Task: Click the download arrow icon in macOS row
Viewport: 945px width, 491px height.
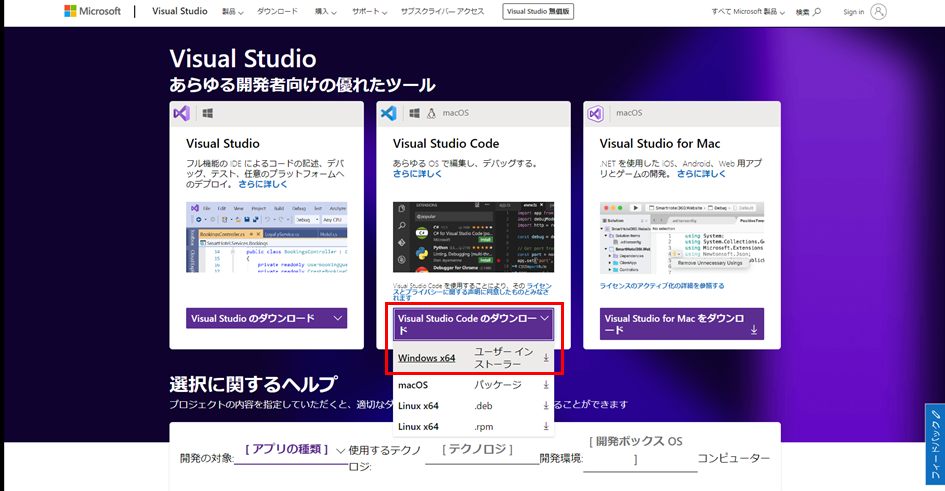Action: (545, 384)
